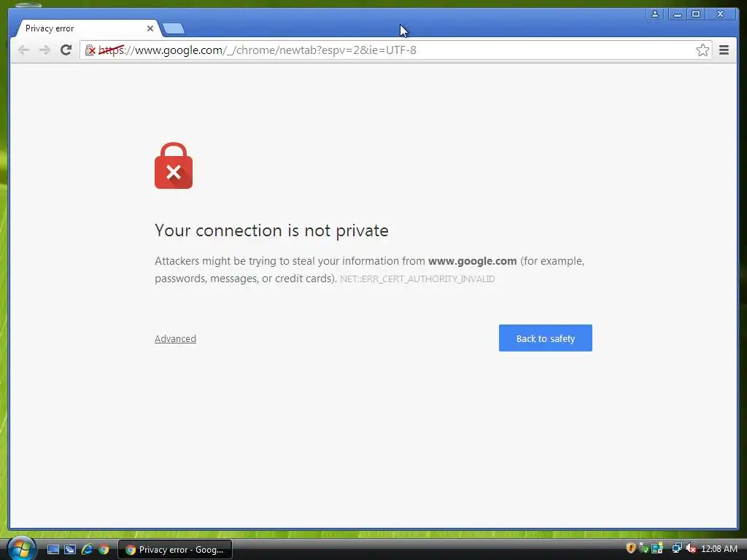Minimize the Chrome window

click(x=677, y=15)
